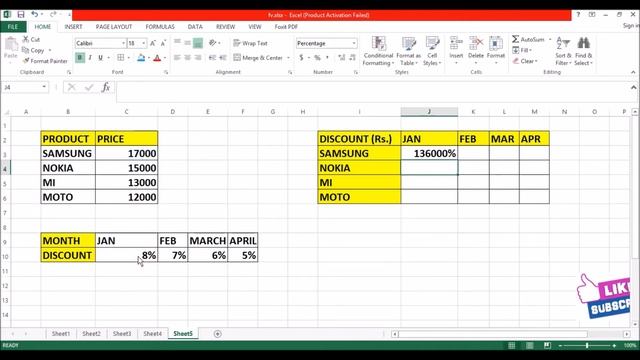Open Cell Styles gallery
The width and height of the screenshot is (640, 360).
(432, 51)
